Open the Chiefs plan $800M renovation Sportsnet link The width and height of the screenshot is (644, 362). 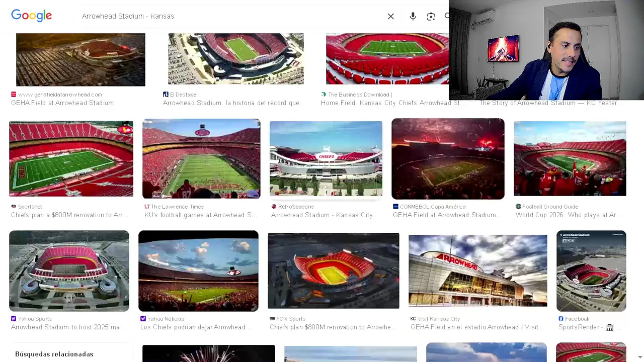[67, 215]
